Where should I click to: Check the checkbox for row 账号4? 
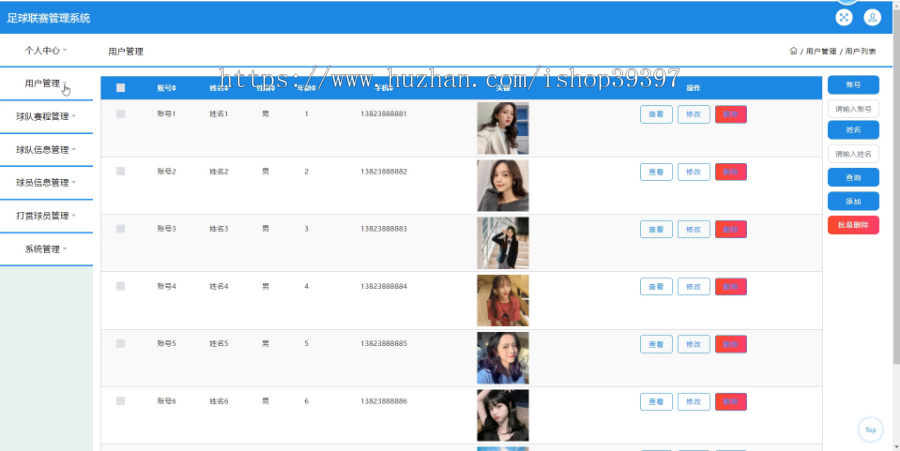tap(121, 286)
